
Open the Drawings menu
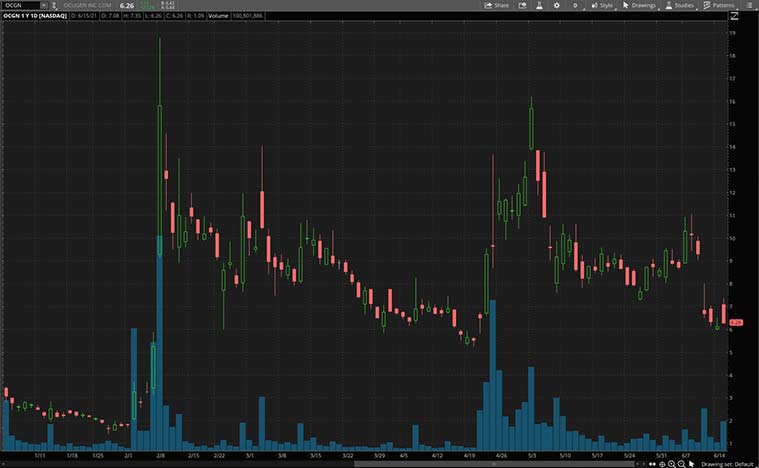click(639, 5)
